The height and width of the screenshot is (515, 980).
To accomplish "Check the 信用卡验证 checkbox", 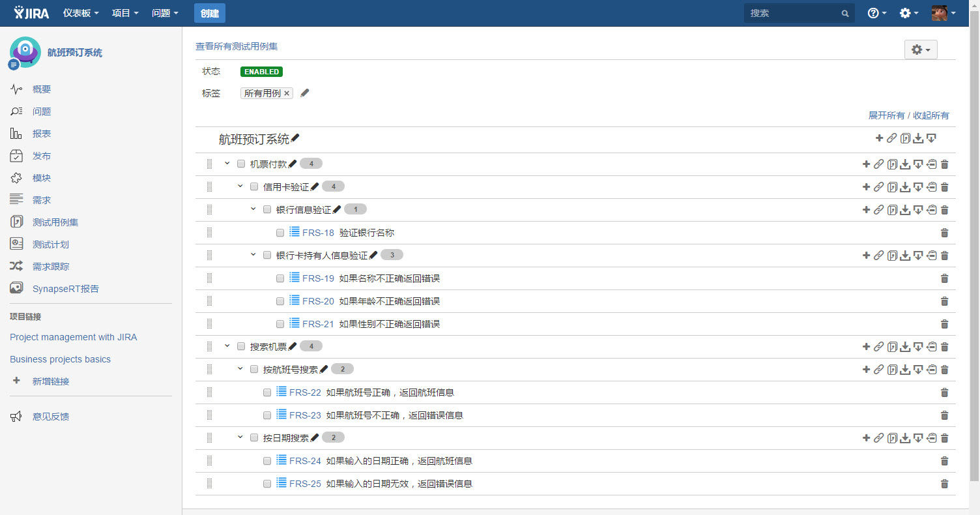I will click(x=254, y=186).
